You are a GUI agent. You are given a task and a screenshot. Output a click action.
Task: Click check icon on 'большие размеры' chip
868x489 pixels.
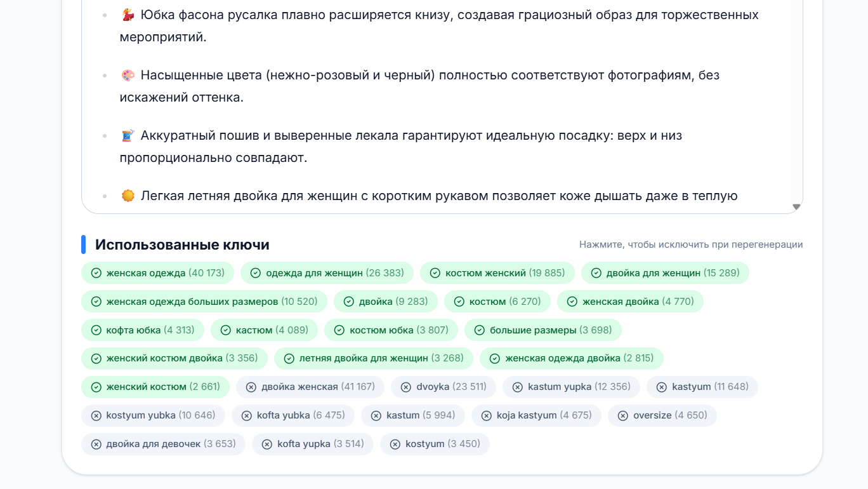(480, 330)
